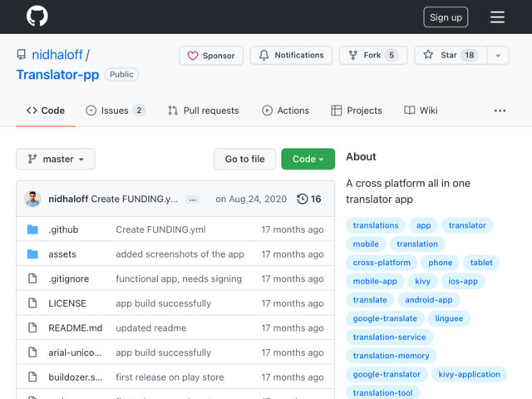532x399 pixels.
Task: Open the arial-unico... font file
Action: 75,352
